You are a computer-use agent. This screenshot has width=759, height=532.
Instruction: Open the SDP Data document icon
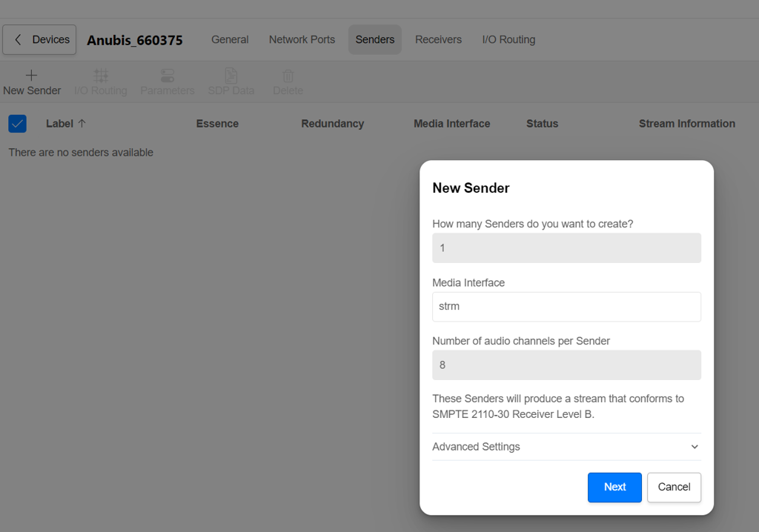(231, 76)
